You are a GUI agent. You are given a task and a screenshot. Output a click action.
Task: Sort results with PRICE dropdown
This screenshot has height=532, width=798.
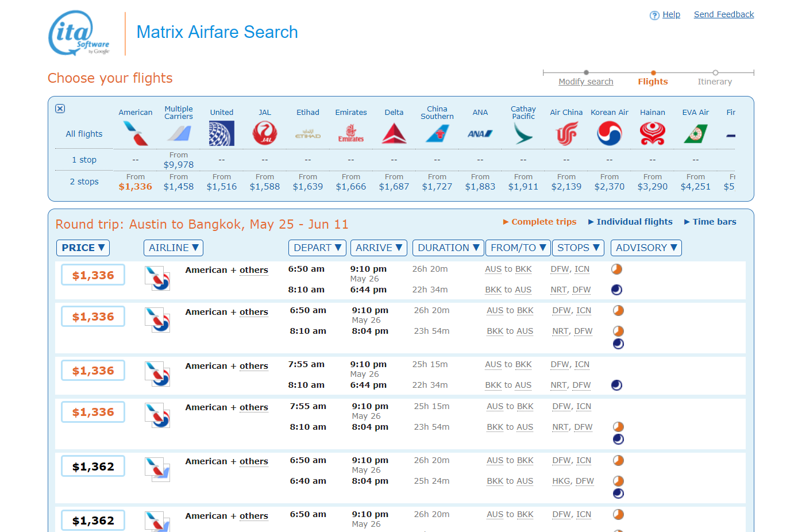tap(83, 248)
